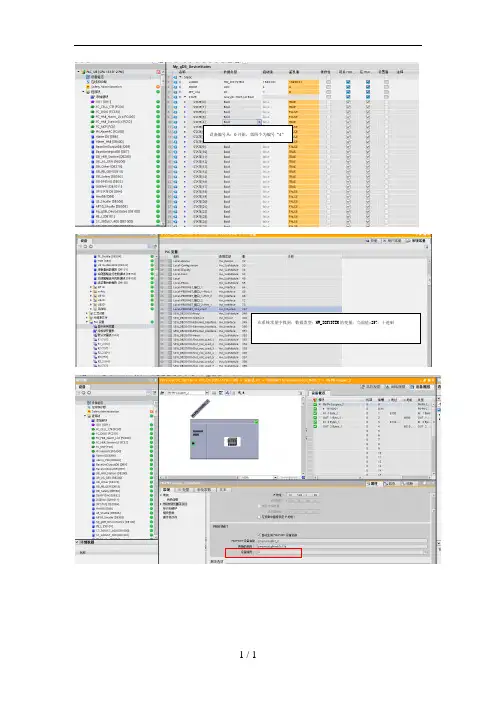
Task: Collapse PLC root node in top screenshot tree
Action: [x=79, y=72]
